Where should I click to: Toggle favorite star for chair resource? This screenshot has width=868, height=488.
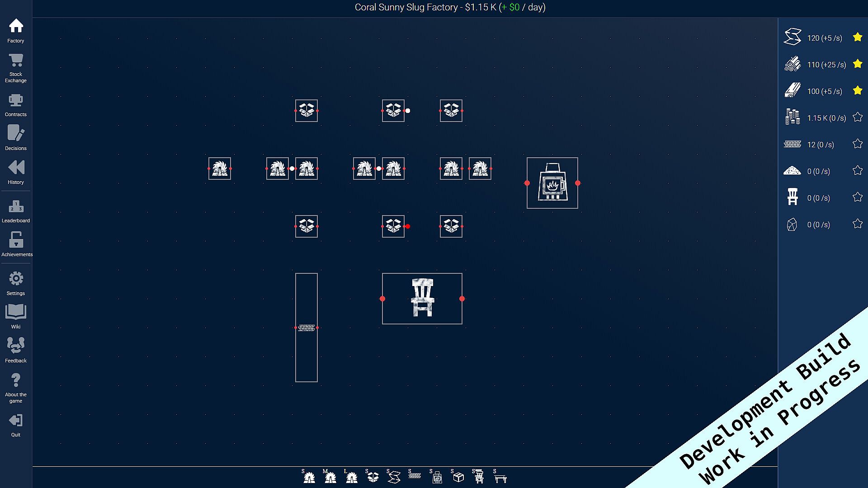(x=857, y=197)
